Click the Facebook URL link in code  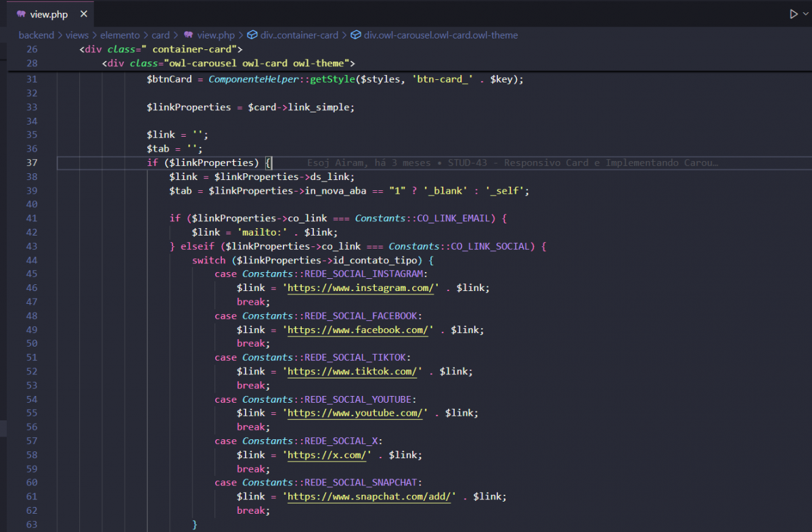[x=357, y=330]
